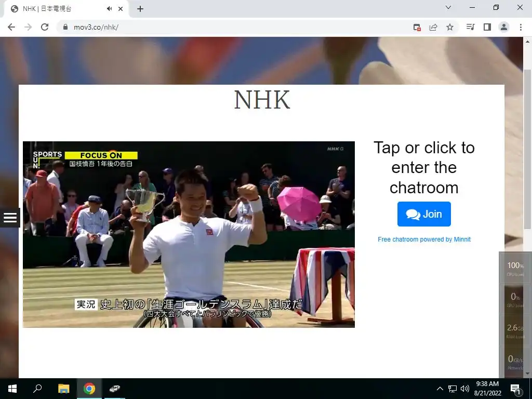Open the Chrome three-dot menu
Image resolution: width=532 pixels, height=399 pixels.
click(521, 27)
